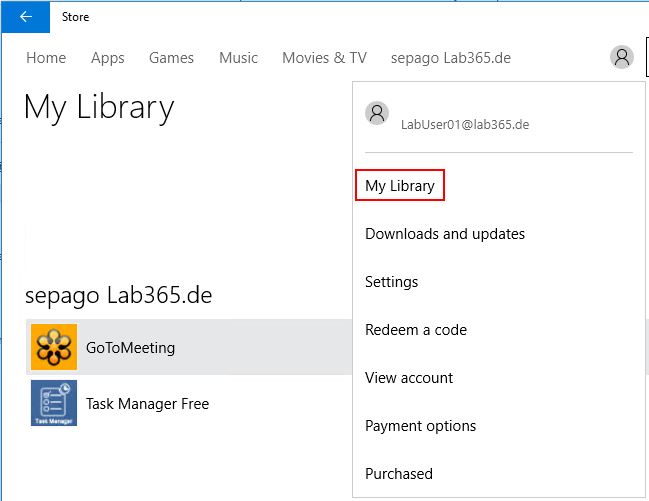
Task: Select Redeem a code
Action: click(x=416, y=330)
